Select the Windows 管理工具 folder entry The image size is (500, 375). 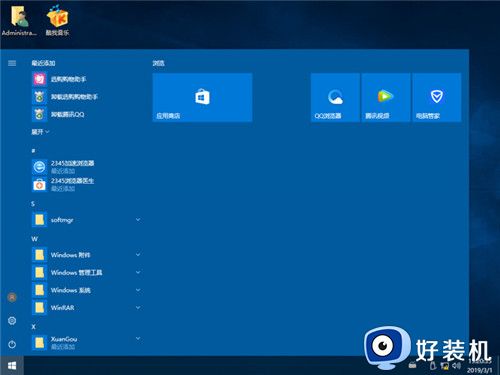(87, 272)
